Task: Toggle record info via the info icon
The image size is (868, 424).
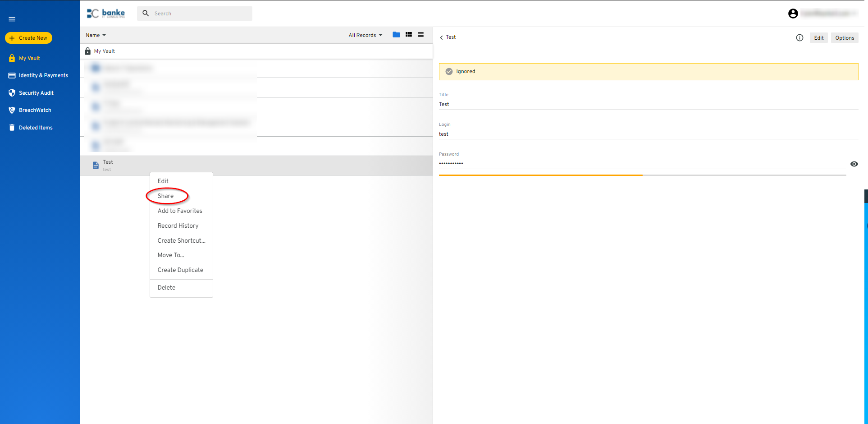Action: click(799, 38)
